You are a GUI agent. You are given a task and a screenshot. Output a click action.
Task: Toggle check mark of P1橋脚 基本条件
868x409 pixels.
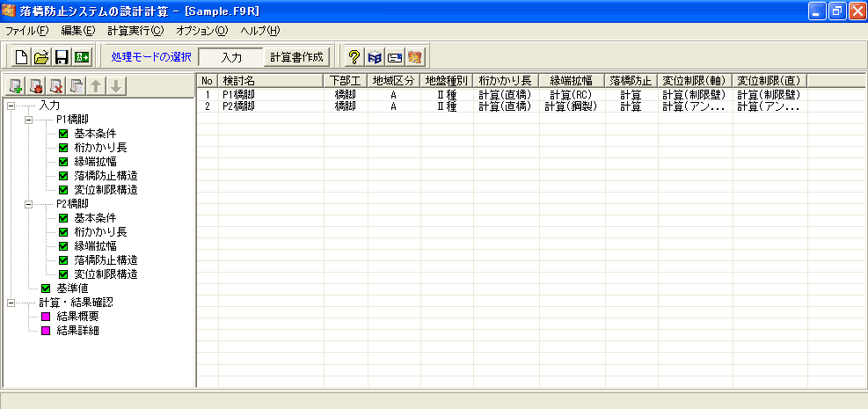pos(63,134)
